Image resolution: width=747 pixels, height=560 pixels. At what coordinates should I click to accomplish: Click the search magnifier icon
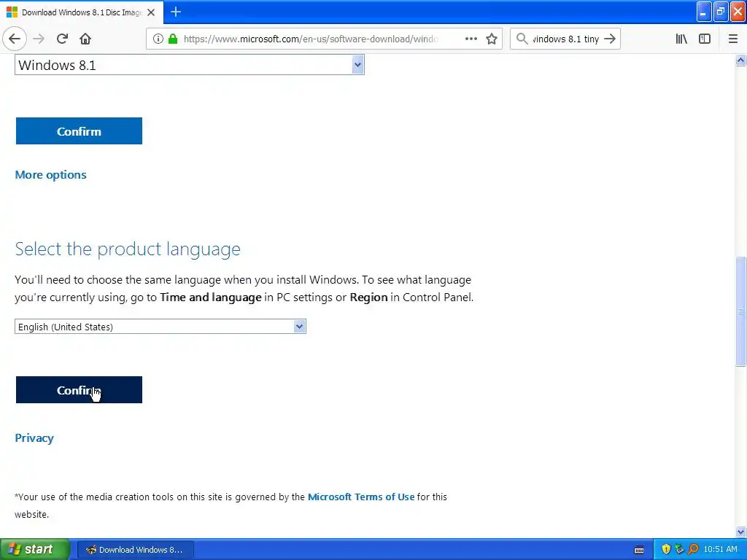522,39
